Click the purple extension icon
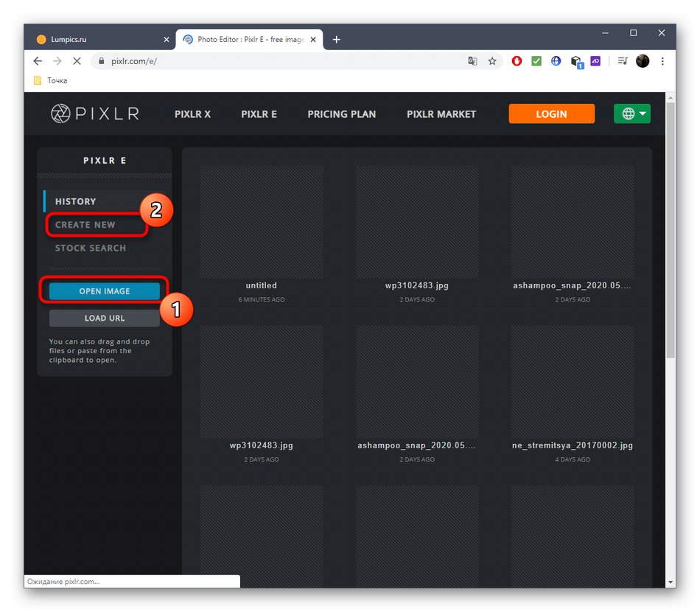The image size is (700, 612). click(x=595, y=61)
